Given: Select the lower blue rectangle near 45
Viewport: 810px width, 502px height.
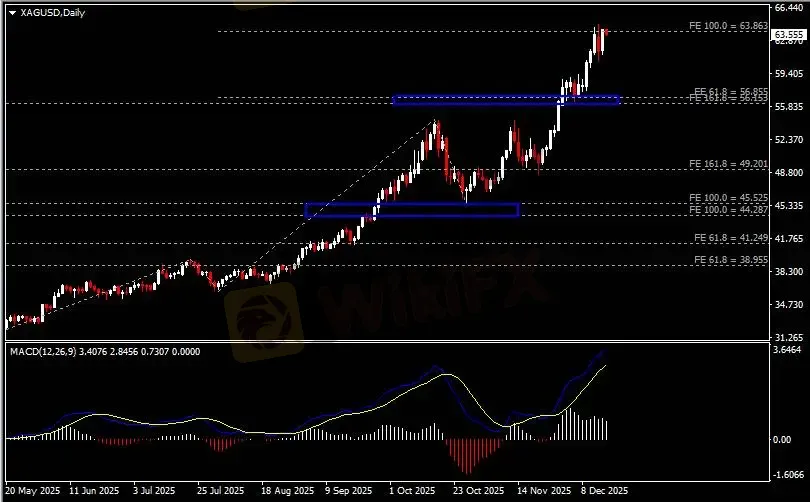Looking at the screenshot, I should [x=412, y=210].
